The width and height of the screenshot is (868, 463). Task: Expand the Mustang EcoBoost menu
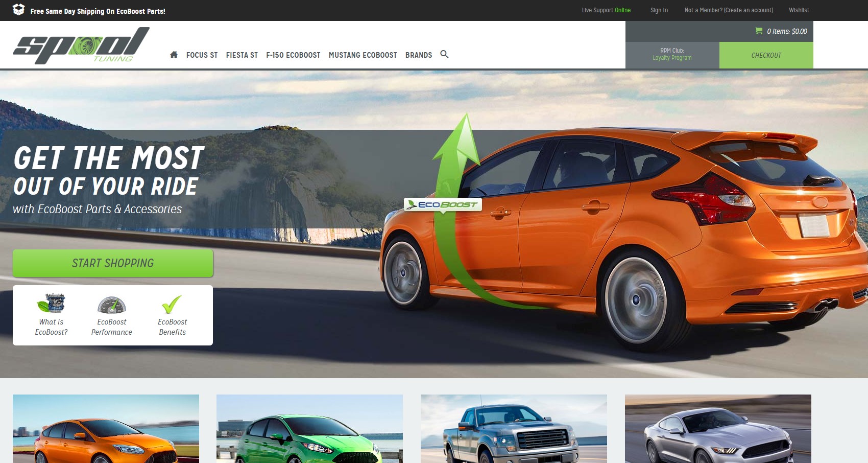363,55
